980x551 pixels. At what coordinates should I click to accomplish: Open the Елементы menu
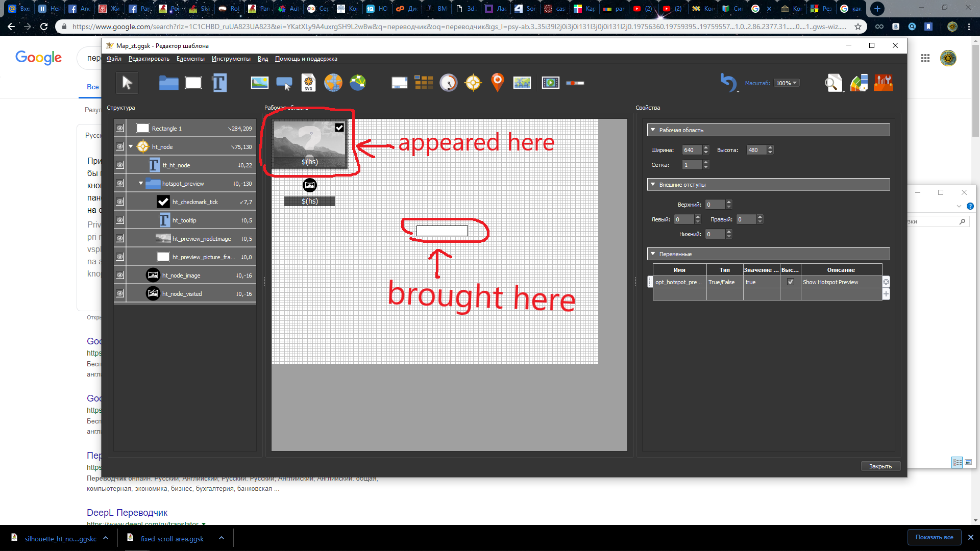[190, 59]
